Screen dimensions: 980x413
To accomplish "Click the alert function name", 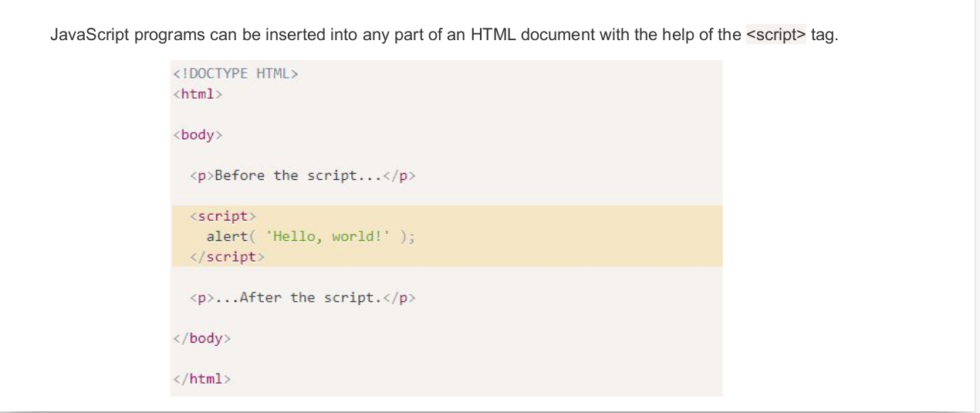I will tap(226, 236).
